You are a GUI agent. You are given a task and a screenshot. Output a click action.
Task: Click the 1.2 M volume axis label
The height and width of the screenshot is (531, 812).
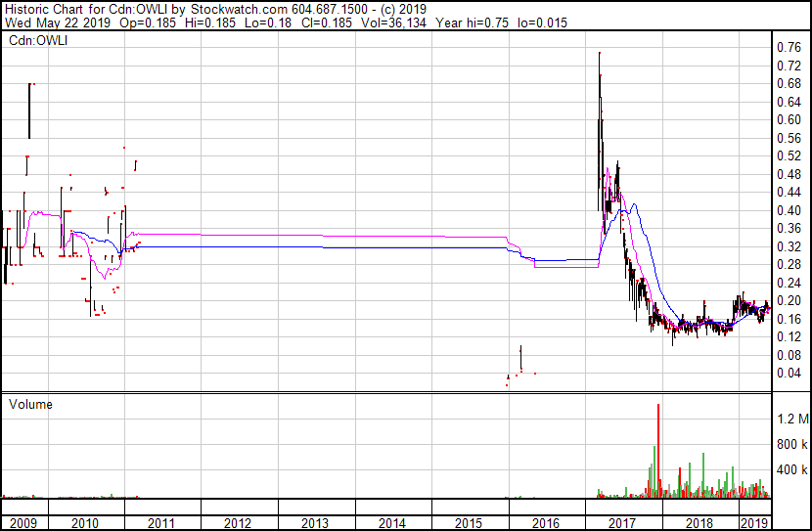point(790,419)
